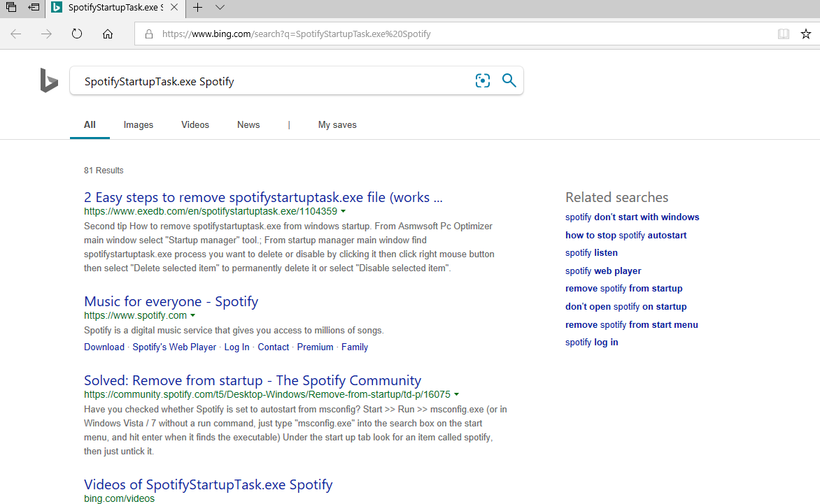Open 'Music for everyone - Spotify' result
The width and height of the screenshot is (820, 504).
171,301
